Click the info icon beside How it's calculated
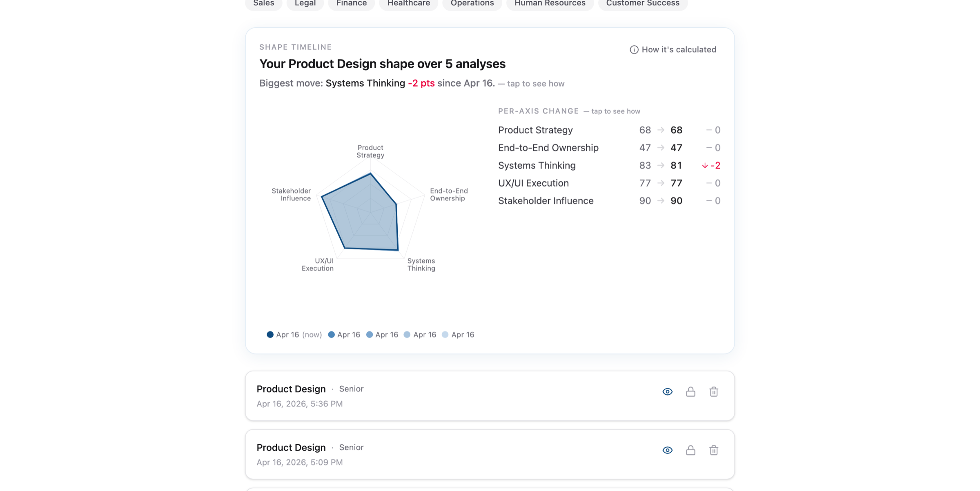Image resolution: width=980 pixels, height=491 pixels. (634, 50)
